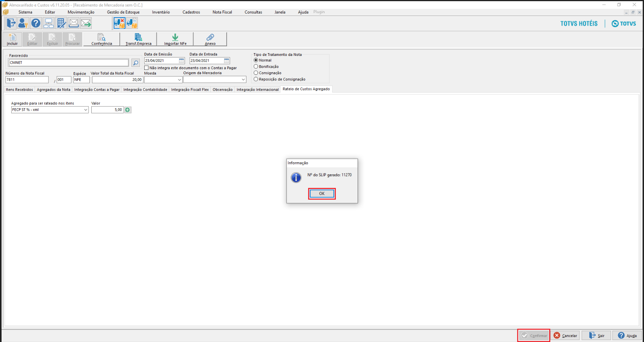The height and width of the screenshot is (342, 644).
Task: Switch to the Agregados da Nota tab
Action: pyautogui.click(x=54, y=90)
